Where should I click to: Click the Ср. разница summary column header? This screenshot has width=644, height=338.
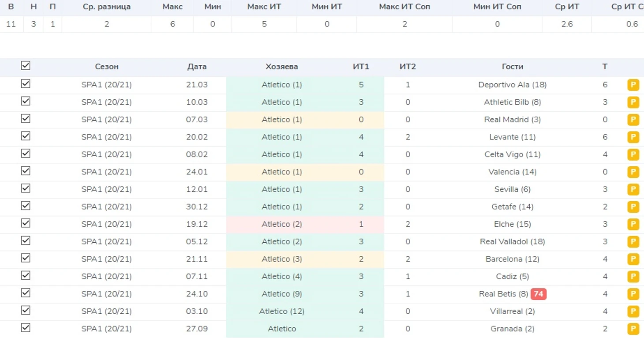coord(107,7)
